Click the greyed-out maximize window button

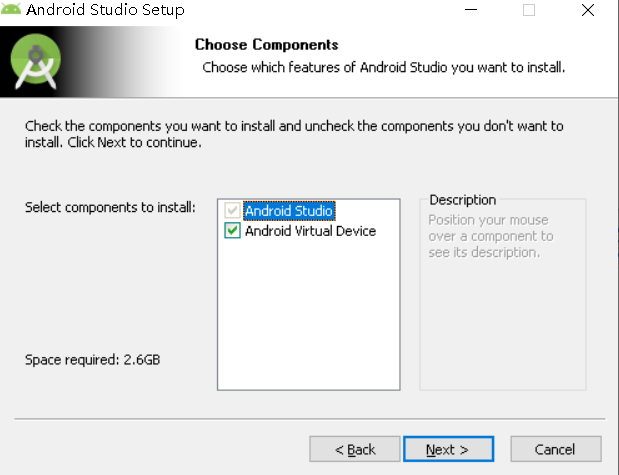pyautogui.click(x=529, y=10)
